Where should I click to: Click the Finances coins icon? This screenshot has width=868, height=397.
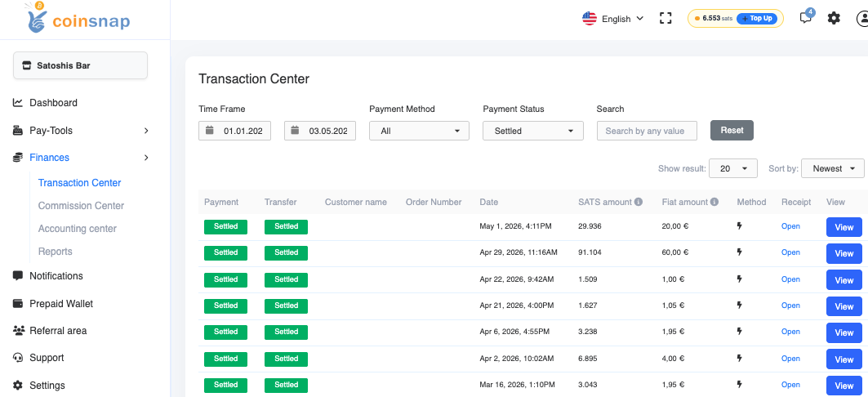[18, 158]
